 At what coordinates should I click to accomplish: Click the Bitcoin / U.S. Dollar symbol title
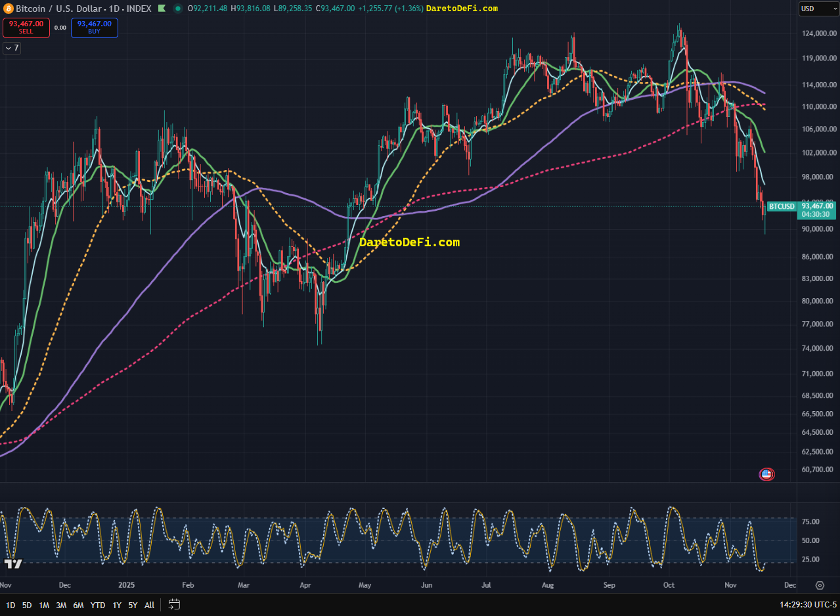pos(59,9)
